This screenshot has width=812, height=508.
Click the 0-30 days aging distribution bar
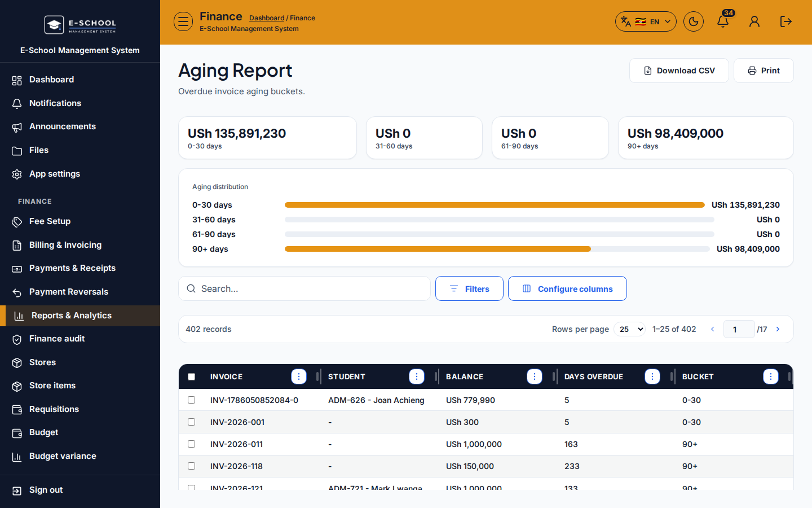coord(495,205)
